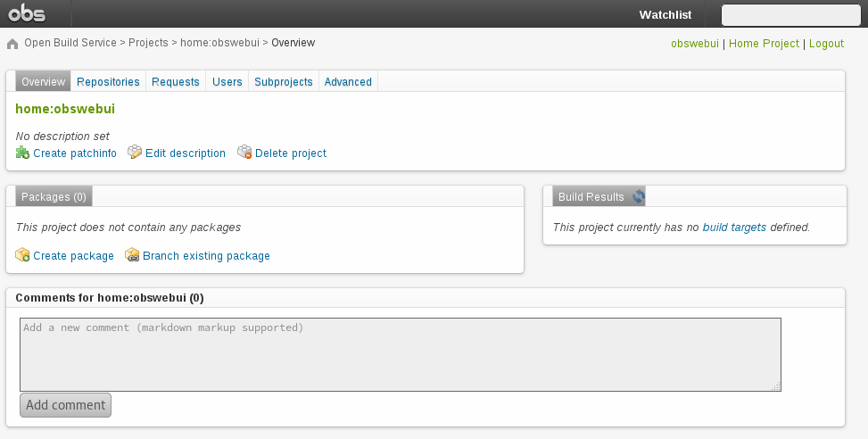868x439 pixels.
Task: Open the Repositories tab
Action: pyautogui.click(x=108, y=81)
